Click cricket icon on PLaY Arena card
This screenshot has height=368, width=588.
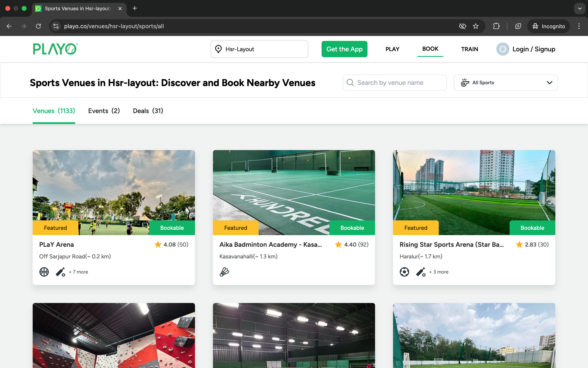[60, 272]
